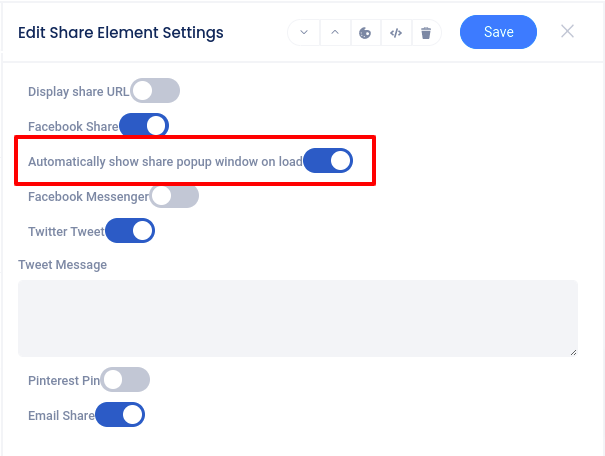Save the share element settings
This screenshot has height=456, width=605.
coord(498,32)
